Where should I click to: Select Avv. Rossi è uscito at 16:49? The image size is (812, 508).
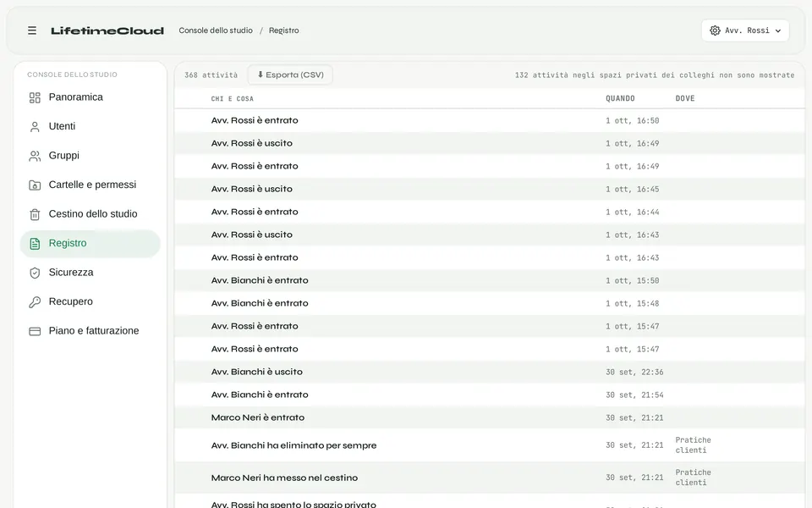point(490,143)
